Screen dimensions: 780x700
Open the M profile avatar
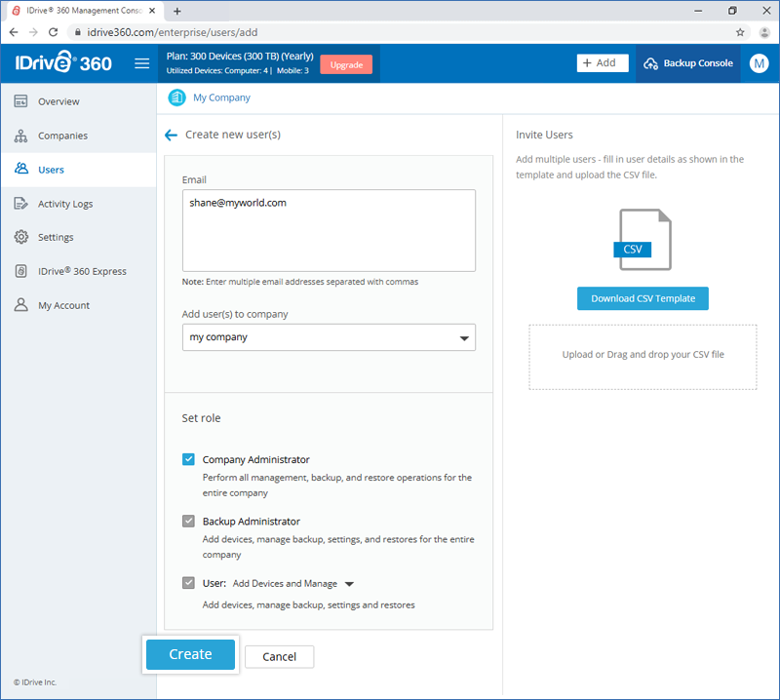pyautogui.click(x=759, y=63)
